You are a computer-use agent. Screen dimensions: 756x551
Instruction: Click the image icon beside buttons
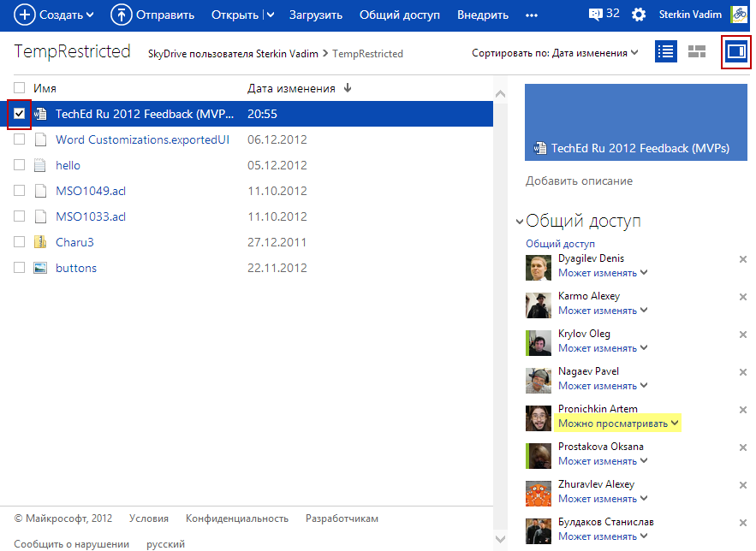pos(40,268)
